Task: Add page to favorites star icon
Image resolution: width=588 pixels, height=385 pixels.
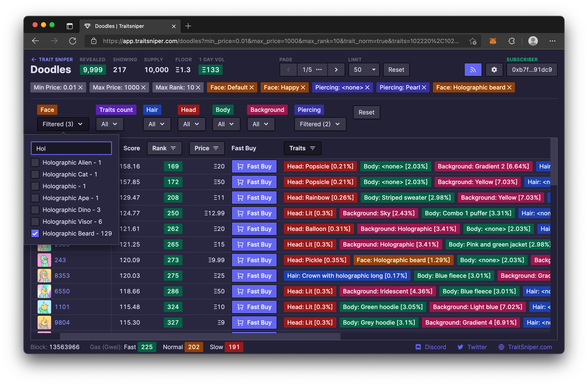Action: [473, 41]
